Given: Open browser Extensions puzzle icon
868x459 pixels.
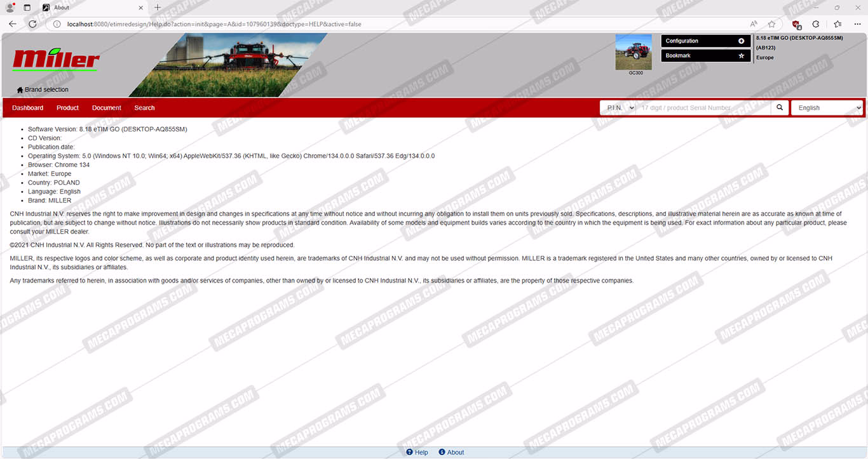Looking at the screenshot, I should coord(816,24).
